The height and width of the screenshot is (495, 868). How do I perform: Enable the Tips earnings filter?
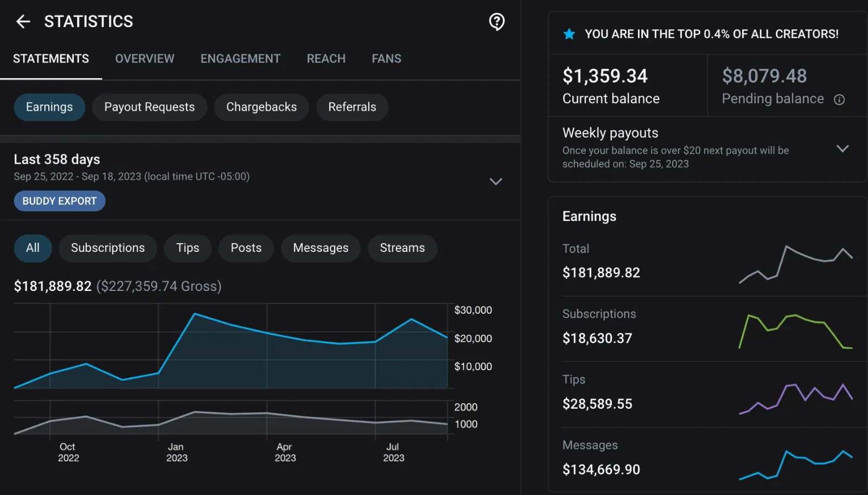[x=187, y=248]
